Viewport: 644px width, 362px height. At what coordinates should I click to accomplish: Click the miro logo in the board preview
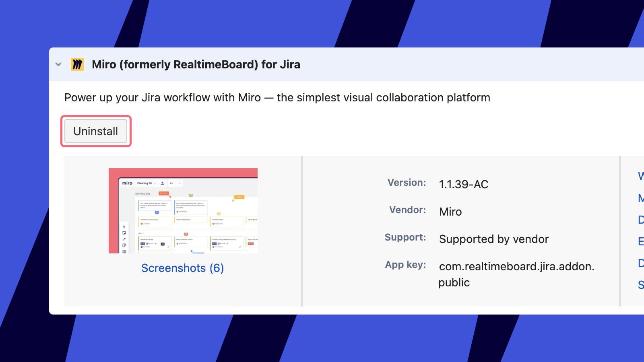click(127, 183)
